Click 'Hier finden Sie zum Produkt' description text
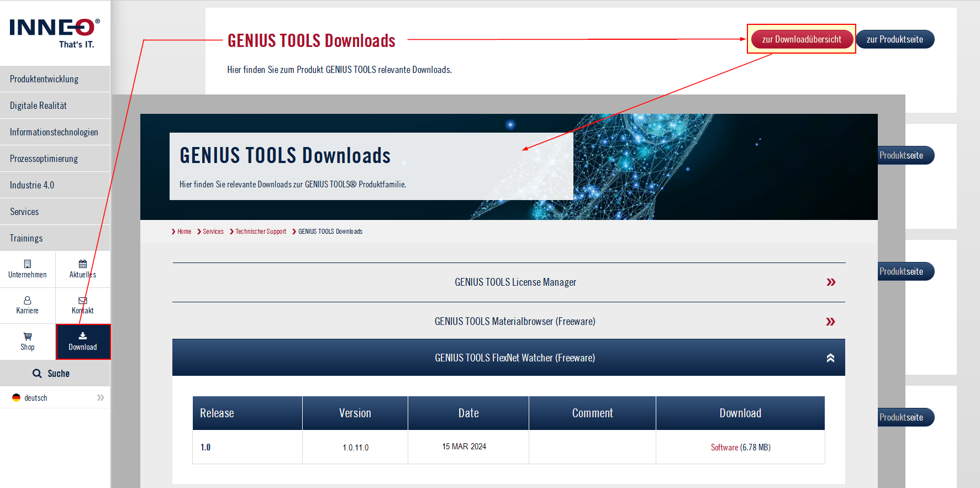980x488 pixels. [339, 70]
